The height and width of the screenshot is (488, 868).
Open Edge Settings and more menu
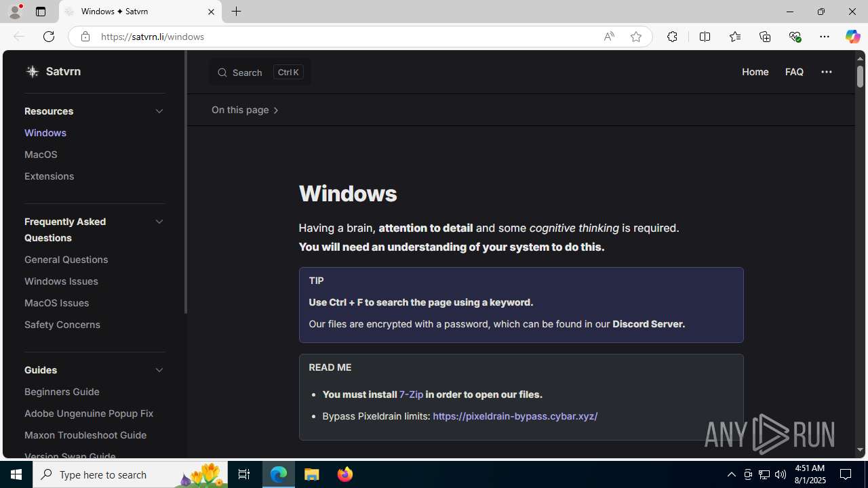coord(824,37)
